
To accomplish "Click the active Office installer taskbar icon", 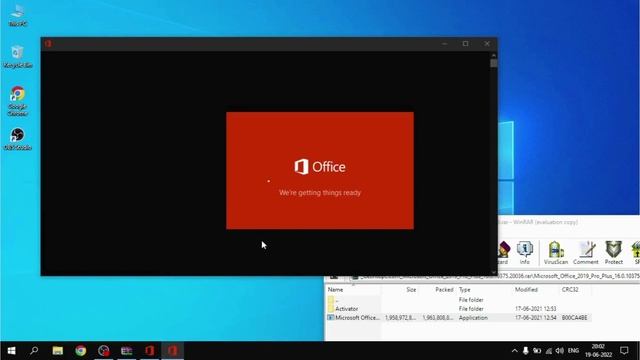I will [x=173, y=351].
